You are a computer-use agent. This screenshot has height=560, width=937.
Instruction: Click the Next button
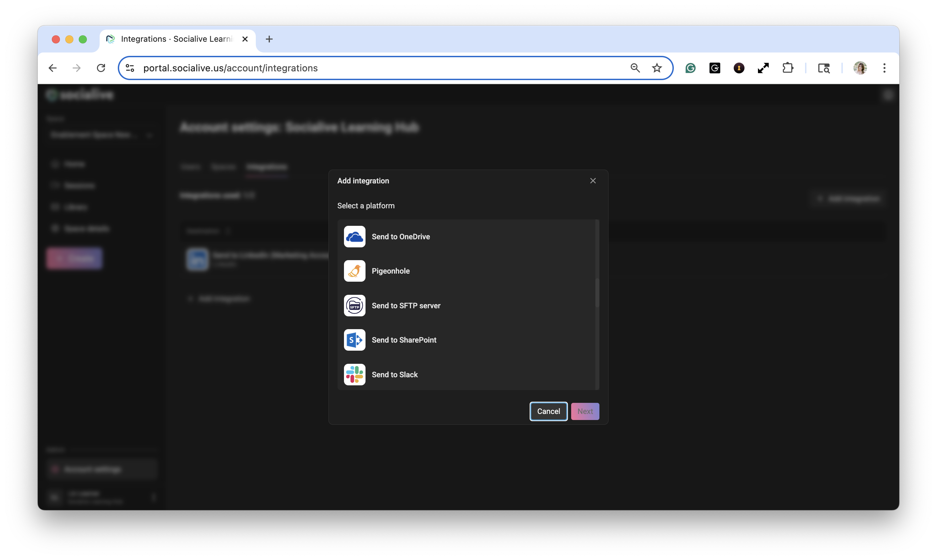(x=585, y=411)
